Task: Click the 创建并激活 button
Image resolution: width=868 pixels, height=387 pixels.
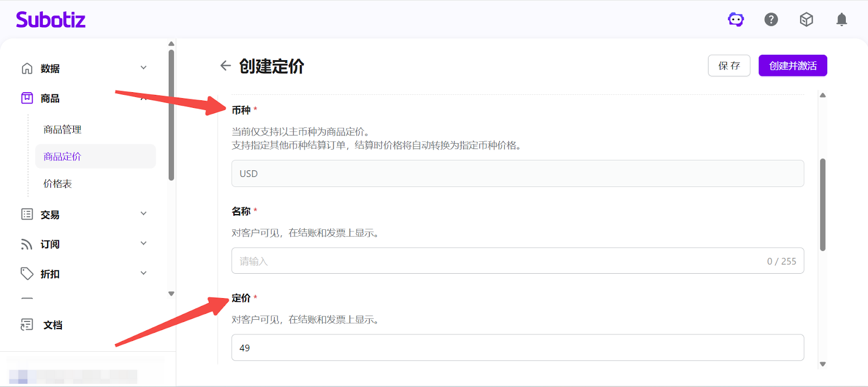Action: [x=793, y=66]
